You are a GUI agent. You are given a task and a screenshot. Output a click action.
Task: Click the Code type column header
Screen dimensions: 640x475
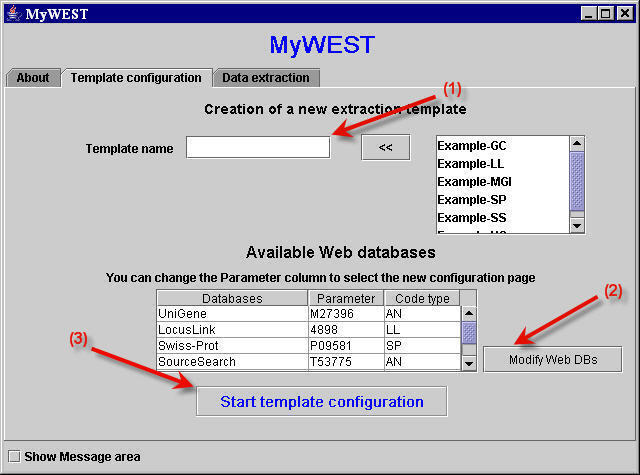422,298
